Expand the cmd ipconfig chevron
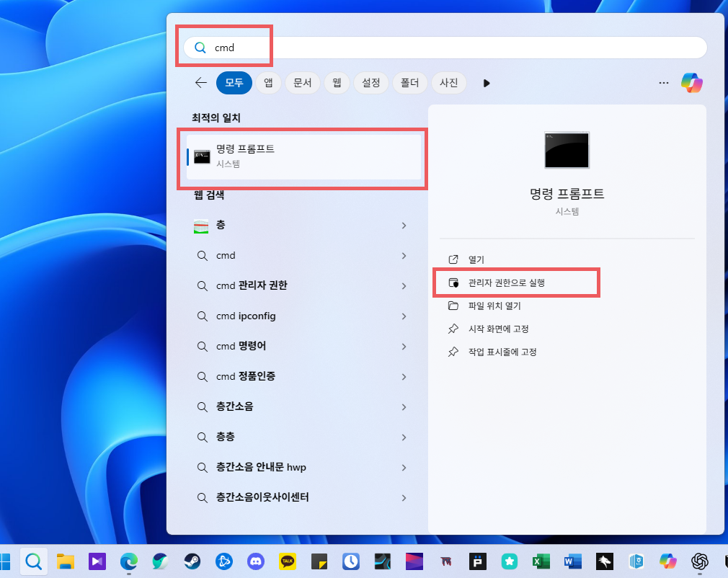This screenshot has width=728, height=578. point(404,316)
